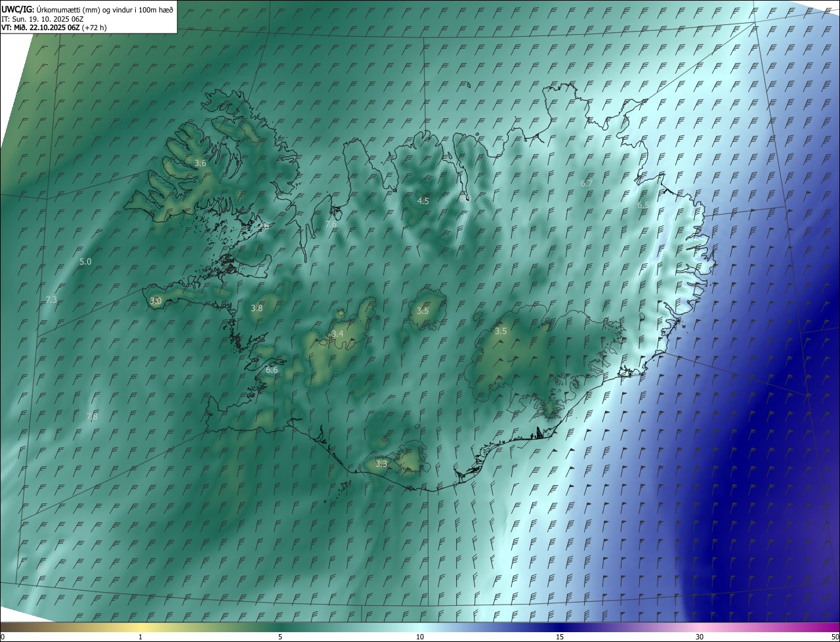Click the 6.5 value label
The height and width of the screenshot is (642, 840).
[644, 205]
